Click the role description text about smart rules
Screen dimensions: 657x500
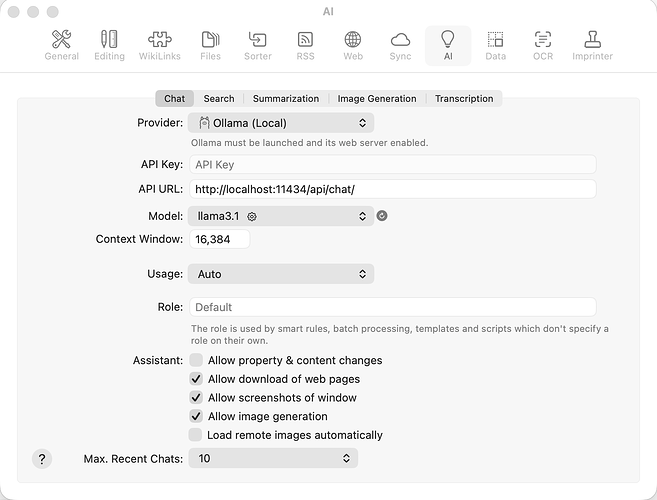(x=400, y=334)
